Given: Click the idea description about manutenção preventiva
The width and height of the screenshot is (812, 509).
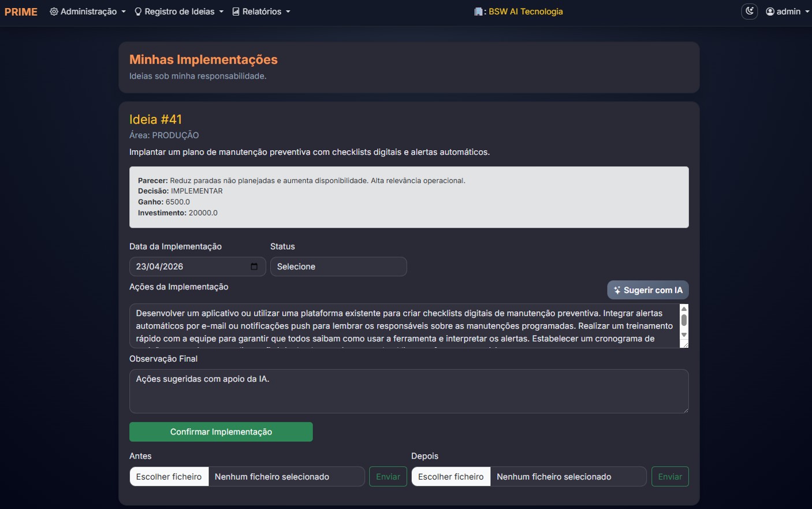Looking at the screenshot, I should coord(310,152).
